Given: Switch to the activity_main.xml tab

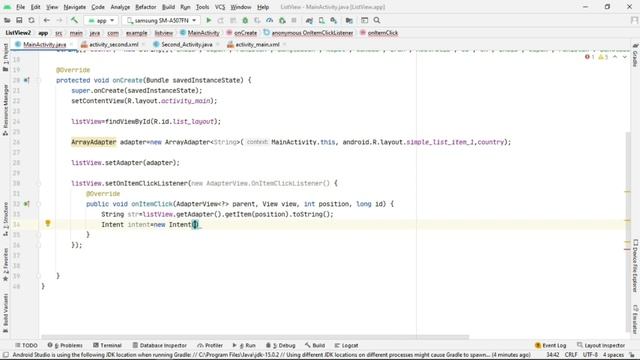Looking at the screenshot, I should [258, 44].
